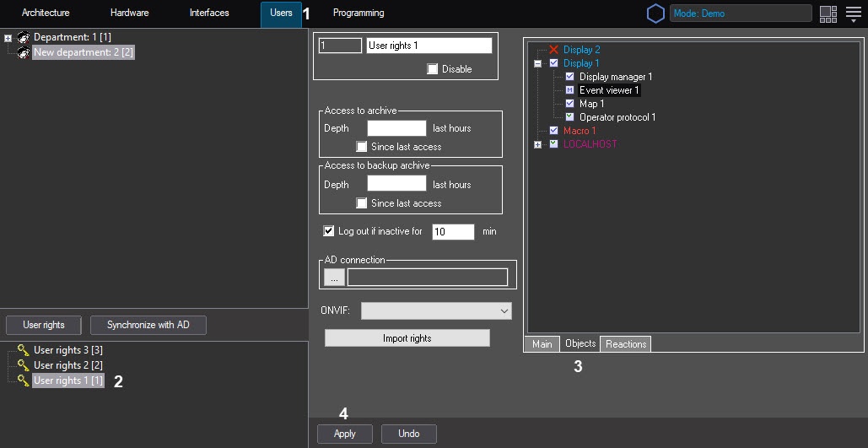Select User rights 3 [3] entry
The width and height of the screenshot is (868, 448).
click(68, 350)
